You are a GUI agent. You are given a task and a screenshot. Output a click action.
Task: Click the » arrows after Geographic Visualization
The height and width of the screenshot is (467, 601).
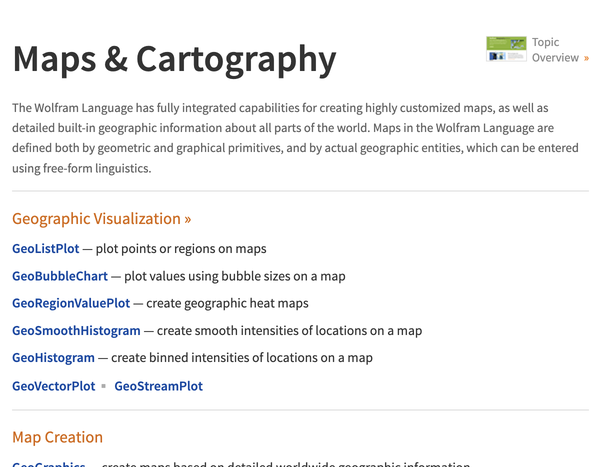(x=187, y=219)
